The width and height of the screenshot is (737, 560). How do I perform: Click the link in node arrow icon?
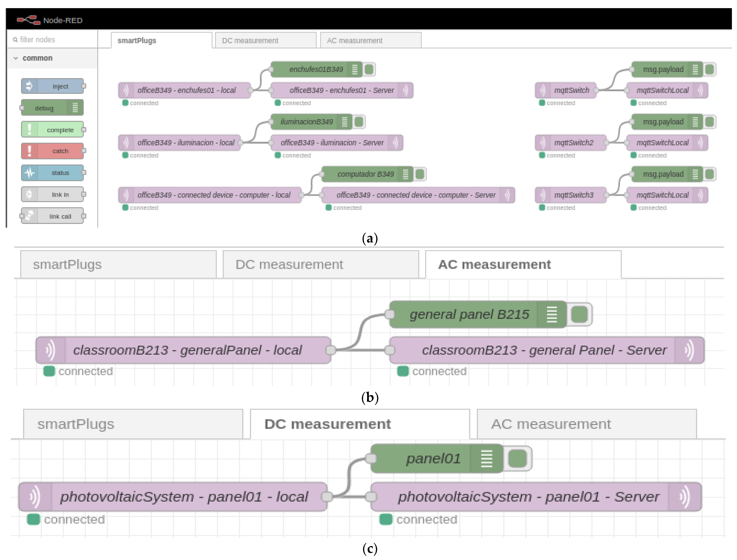[29, 194]
